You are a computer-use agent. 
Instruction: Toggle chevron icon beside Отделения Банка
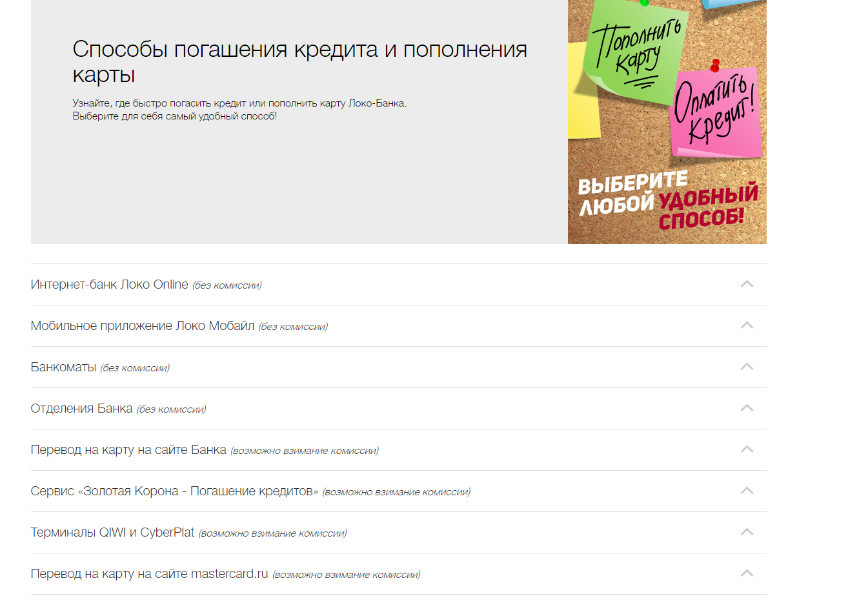coord(747,408)
